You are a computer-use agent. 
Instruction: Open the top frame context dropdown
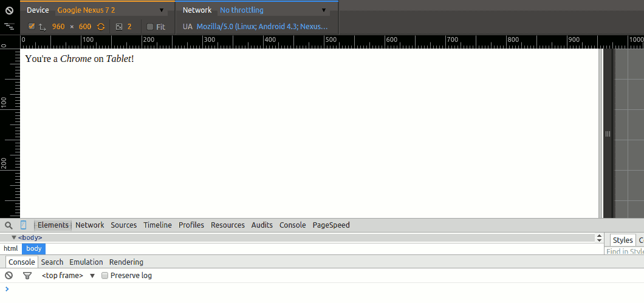tap(68, 276)
